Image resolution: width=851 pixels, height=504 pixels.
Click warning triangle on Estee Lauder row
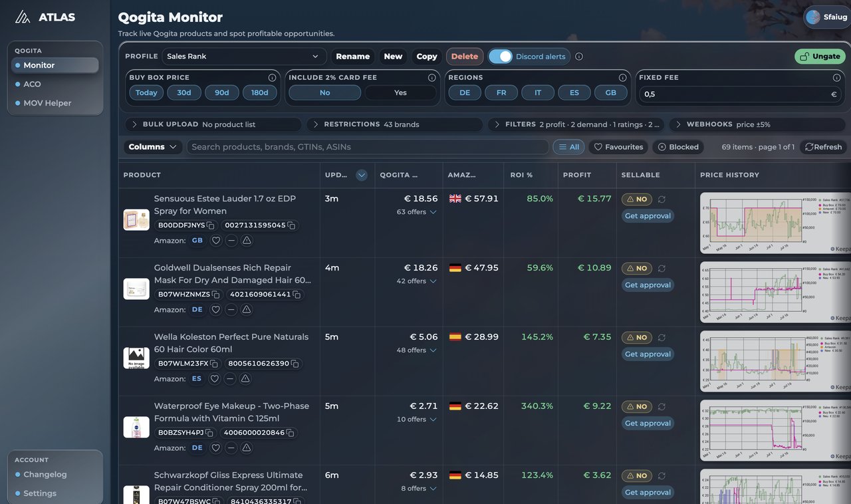247,241
